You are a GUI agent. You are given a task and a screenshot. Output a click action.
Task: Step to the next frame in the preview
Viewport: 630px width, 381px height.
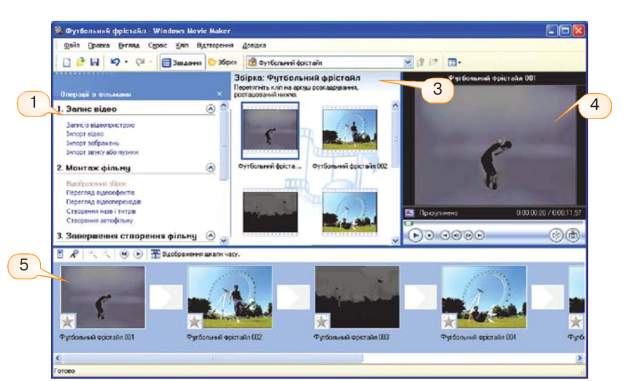click(x=468, y=235)
